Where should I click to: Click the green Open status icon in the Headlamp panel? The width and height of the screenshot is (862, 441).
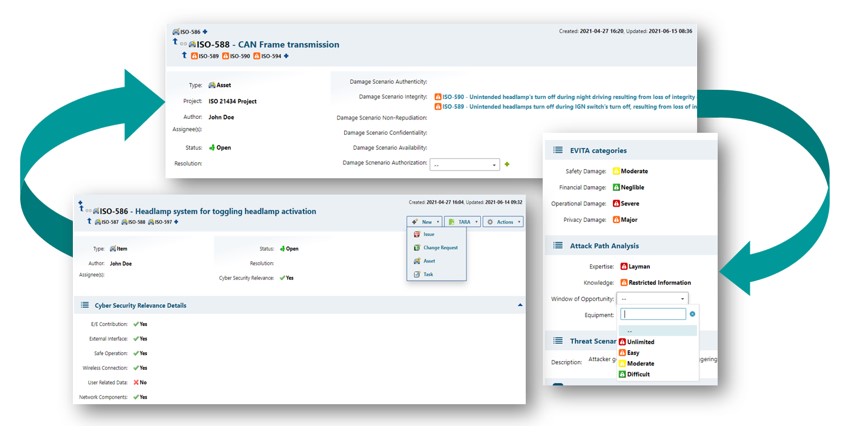point(282,249)
